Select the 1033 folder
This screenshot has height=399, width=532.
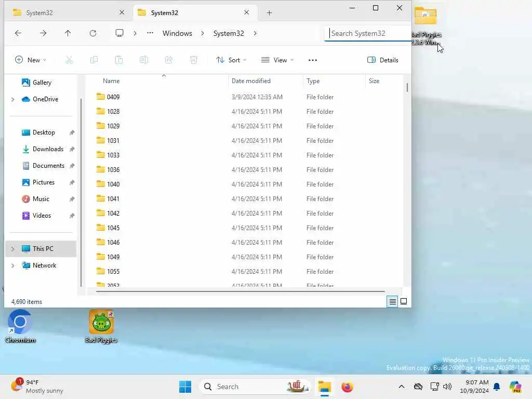point(113,155)
